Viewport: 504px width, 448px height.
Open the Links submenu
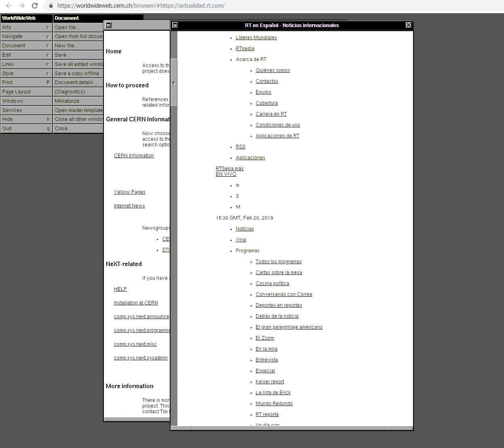[26, 64]
